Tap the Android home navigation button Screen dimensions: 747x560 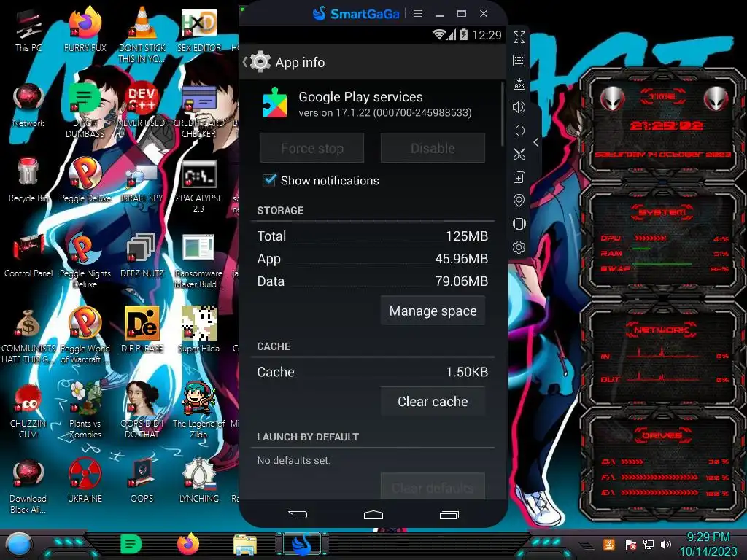pos(373,514)
